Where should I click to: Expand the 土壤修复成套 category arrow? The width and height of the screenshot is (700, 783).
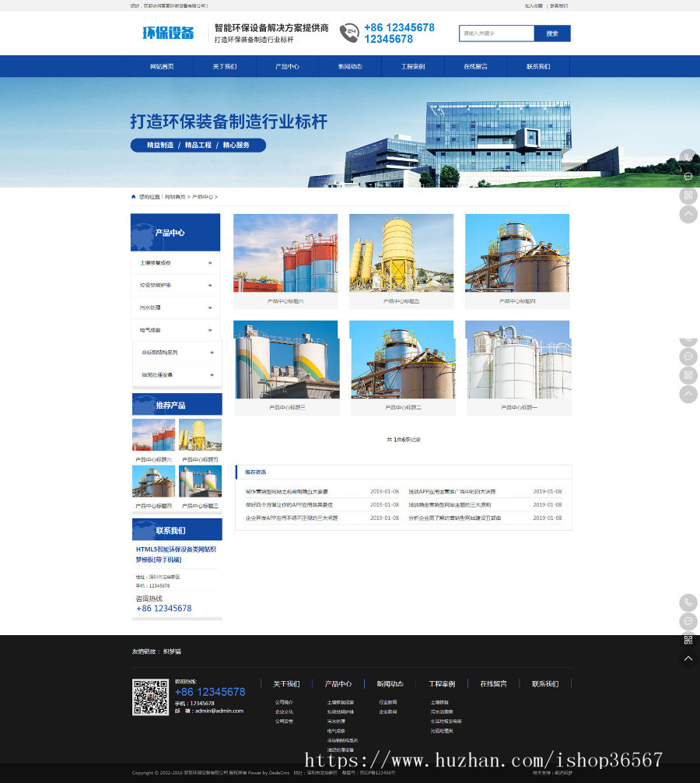(x=208, y=263)
